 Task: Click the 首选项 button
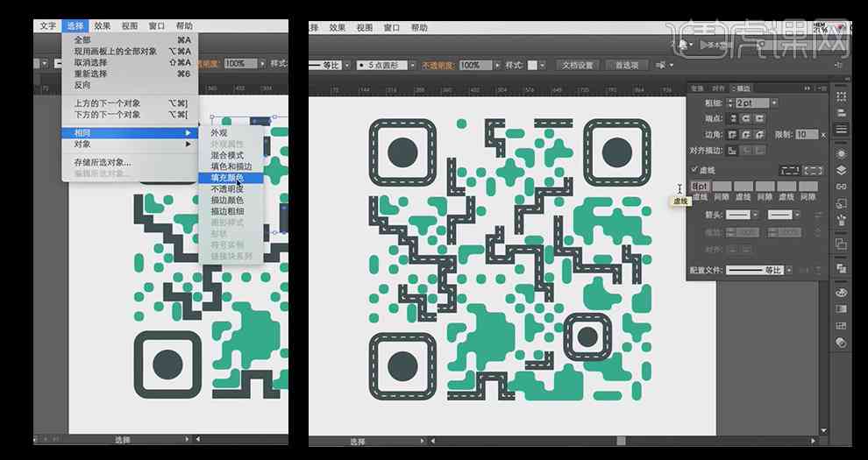pos(627,65)
